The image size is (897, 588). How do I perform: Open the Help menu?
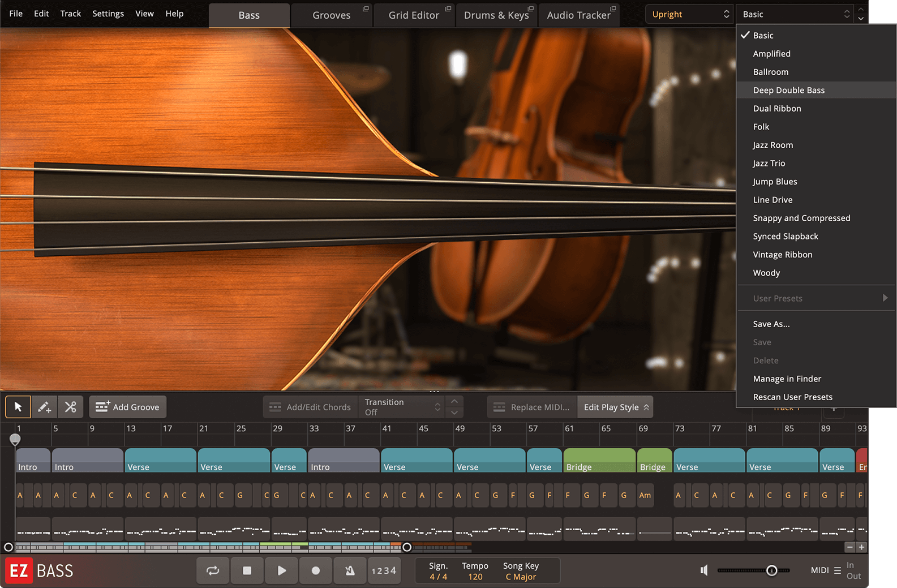(174, 14)
